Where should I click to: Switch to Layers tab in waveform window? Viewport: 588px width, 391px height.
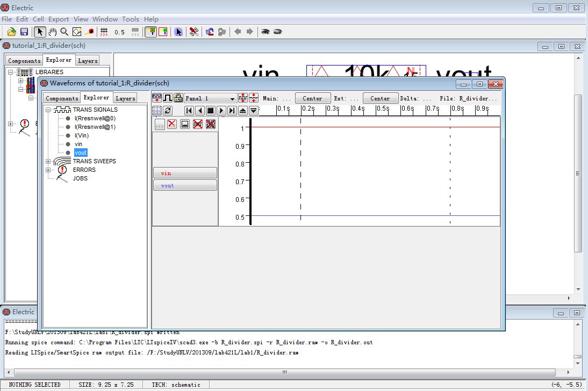125,98
